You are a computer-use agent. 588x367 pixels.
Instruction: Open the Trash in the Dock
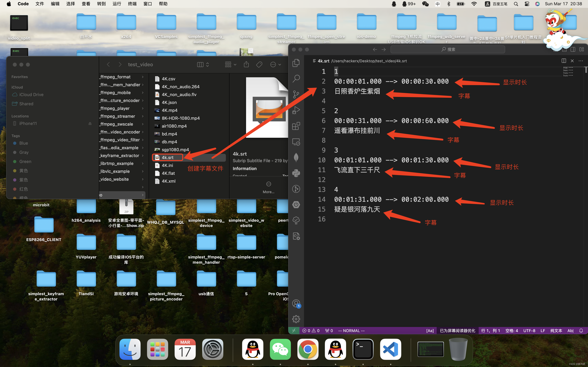(x=458, y=349)
